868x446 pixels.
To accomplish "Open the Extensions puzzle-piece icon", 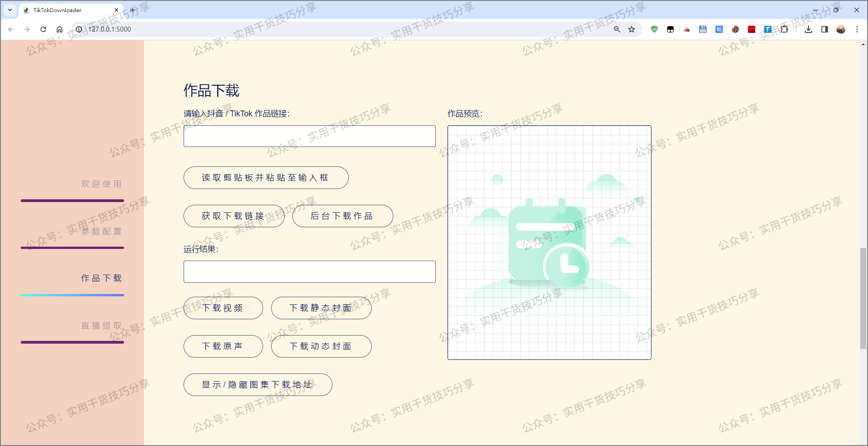I will click(785, 29).
